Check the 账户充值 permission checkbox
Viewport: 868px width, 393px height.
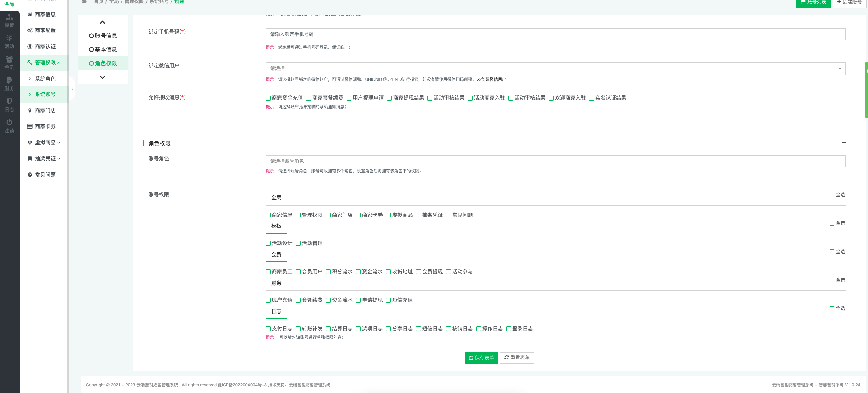pos(268,300)
